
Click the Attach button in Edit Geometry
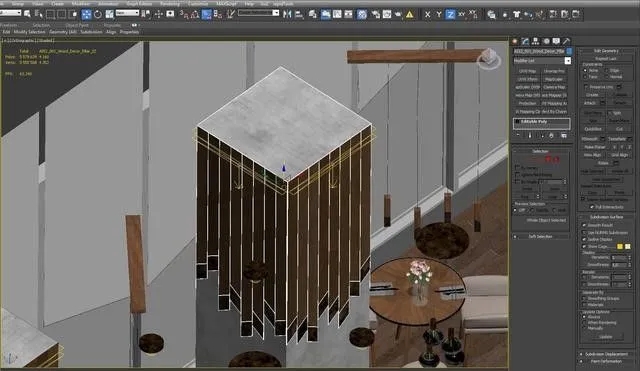(x=590, y=103)
